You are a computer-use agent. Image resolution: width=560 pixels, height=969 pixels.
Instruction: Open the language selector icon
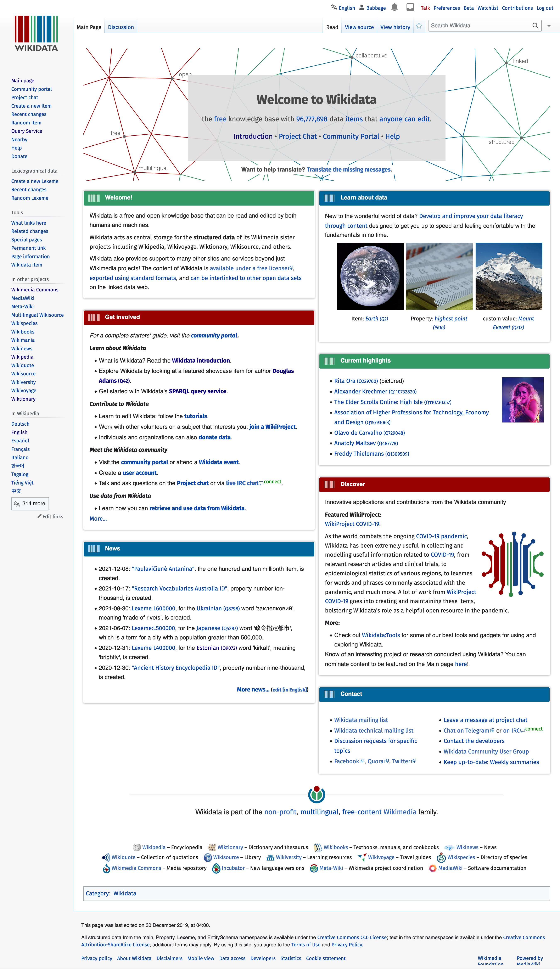(334, 7)
